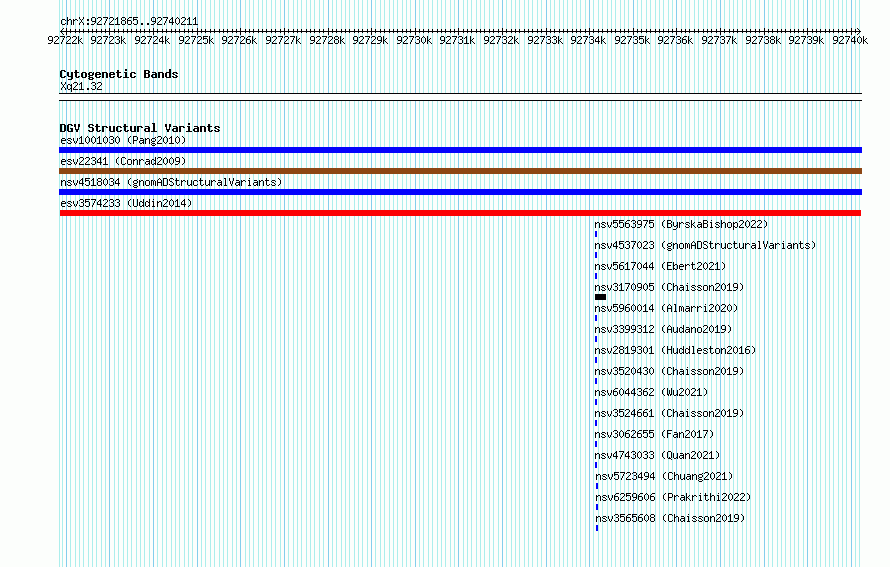
Task: Open esv22341 (Conrad2009) variant label
Action: [123, 161]
